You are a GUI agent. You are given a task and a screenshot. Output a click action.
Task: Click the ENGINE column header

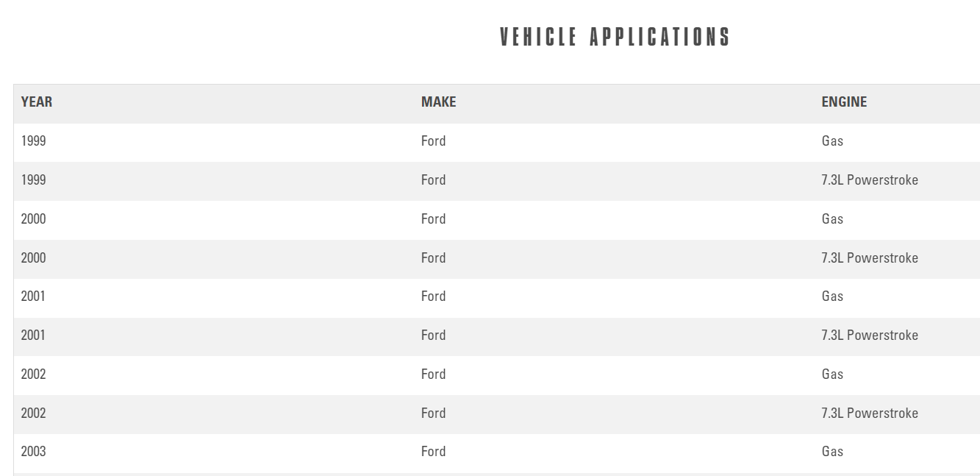(x=844, y=102)
